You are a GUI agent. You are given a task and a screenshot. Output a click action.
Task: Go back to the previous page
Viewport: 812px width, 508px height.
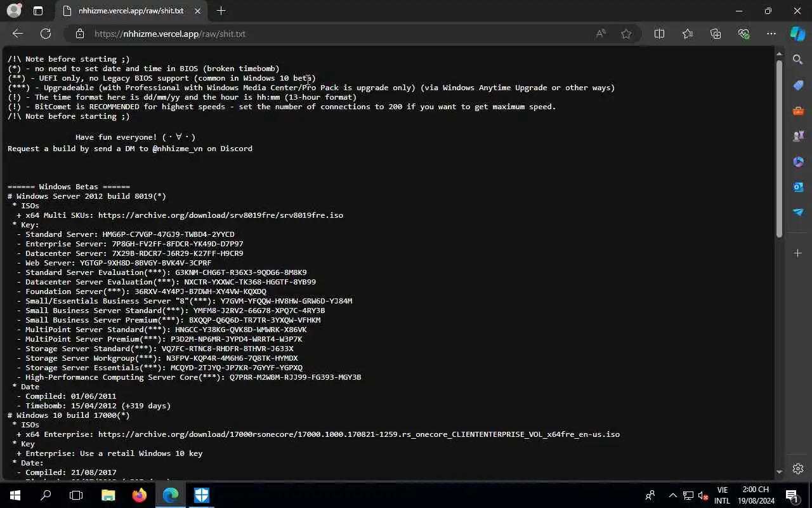(18, 34)
